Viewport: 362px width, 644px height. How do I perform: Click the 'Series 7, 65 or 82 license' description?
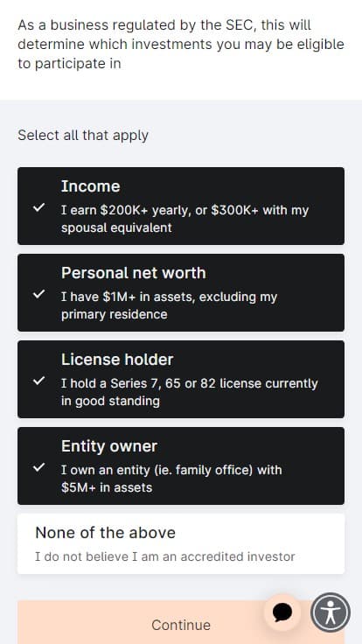click(x=189, y=392)
